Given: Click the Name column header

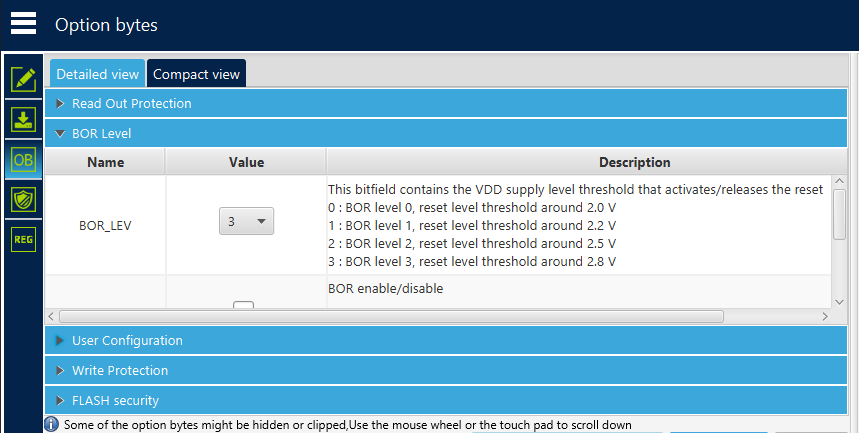Looking at the screenshot, I should coord(105,162).
